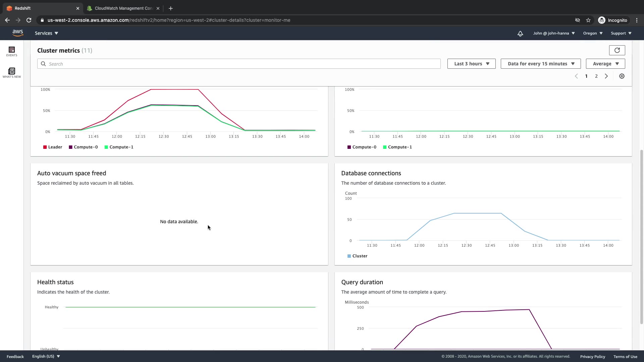Screen dimensions: 644x362
Task: Click the cluster metrics search field
Action: (239, 64)
